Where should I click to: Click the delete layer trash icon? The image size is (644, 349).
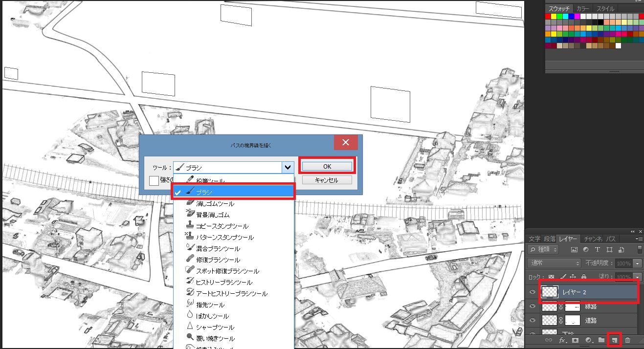(627, 340)
